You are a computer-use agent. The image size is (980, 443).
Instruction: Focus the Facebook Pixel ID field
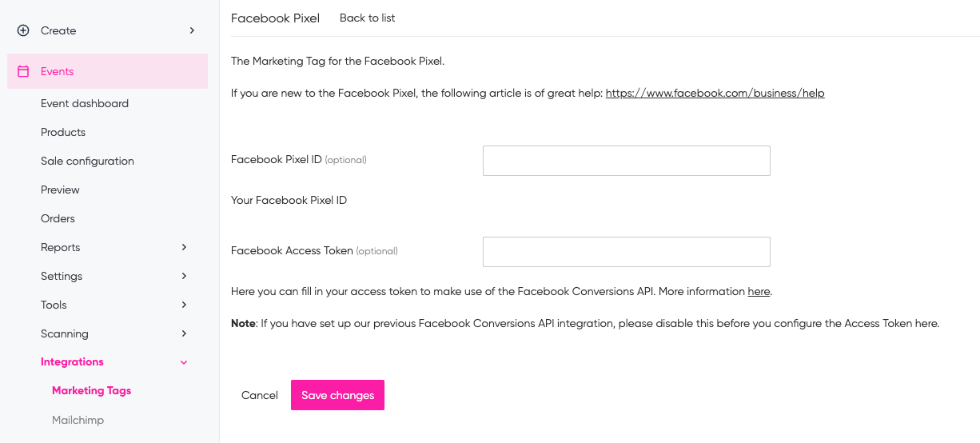coord(626,161)
